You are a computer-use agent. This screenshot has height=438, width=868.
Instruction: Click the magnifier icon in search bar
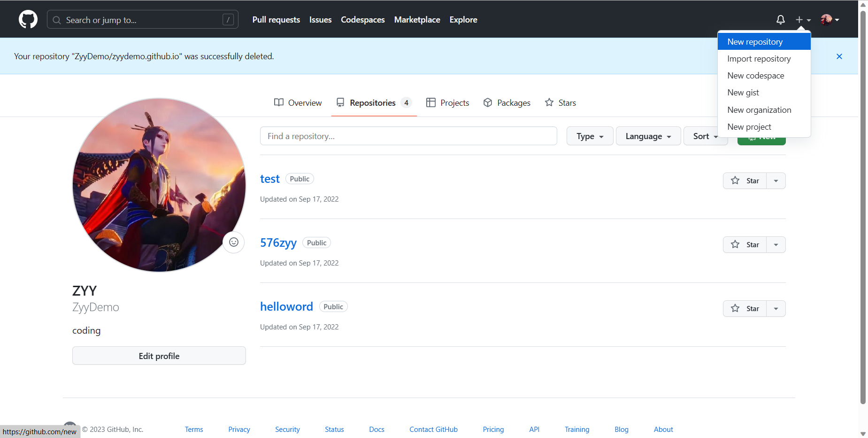pos(57,20)
